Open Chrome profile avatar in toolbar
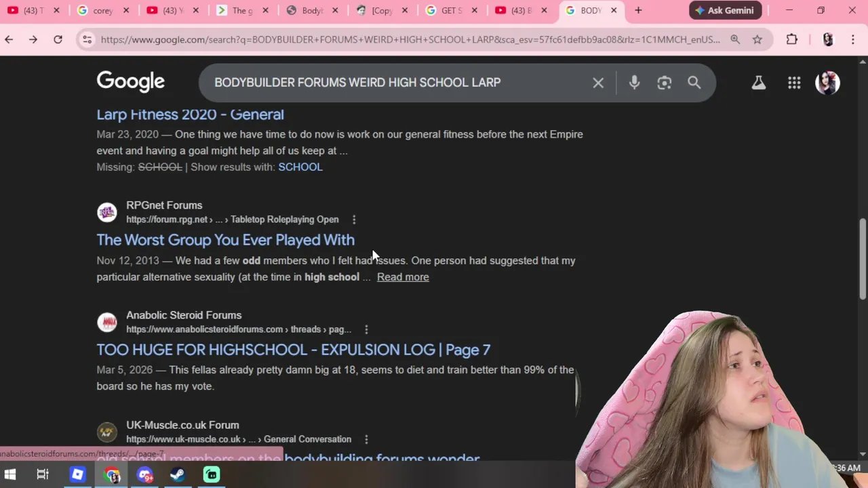The image size is (868, 488). click(x=827, y=39)
